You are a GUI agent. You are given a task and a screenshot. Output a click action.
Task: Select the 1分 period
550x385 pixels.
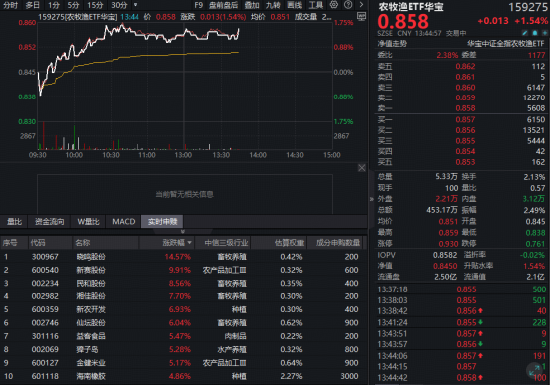[x=54, y=5]
